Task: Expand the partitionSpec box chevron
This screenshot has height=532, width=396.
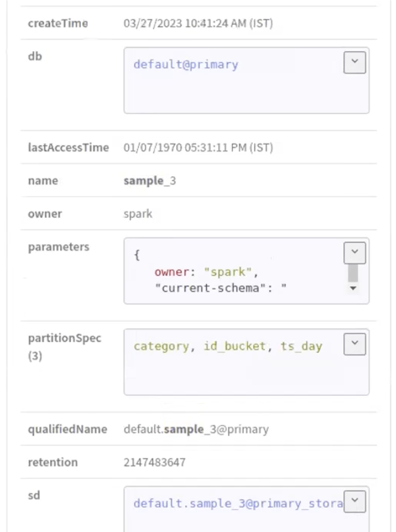Action: (x=354, y=344)
